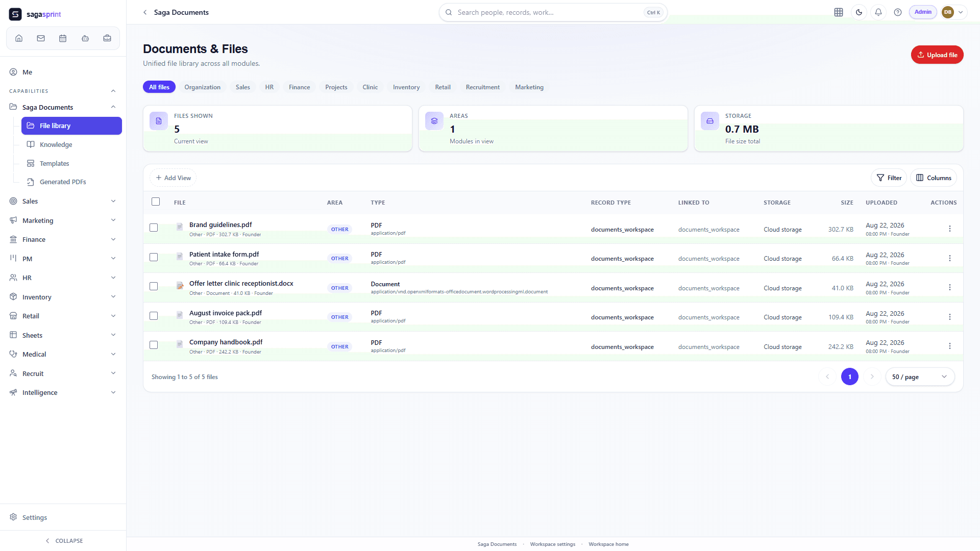Switch to the Recruitment tab
Image resolution: width=980 pixels, height=551 pixels.
483,87
